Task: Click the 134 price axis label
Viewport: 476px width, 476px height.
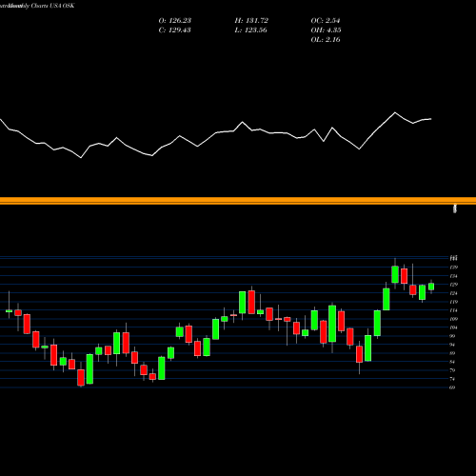Action: (x=453, y=276)
